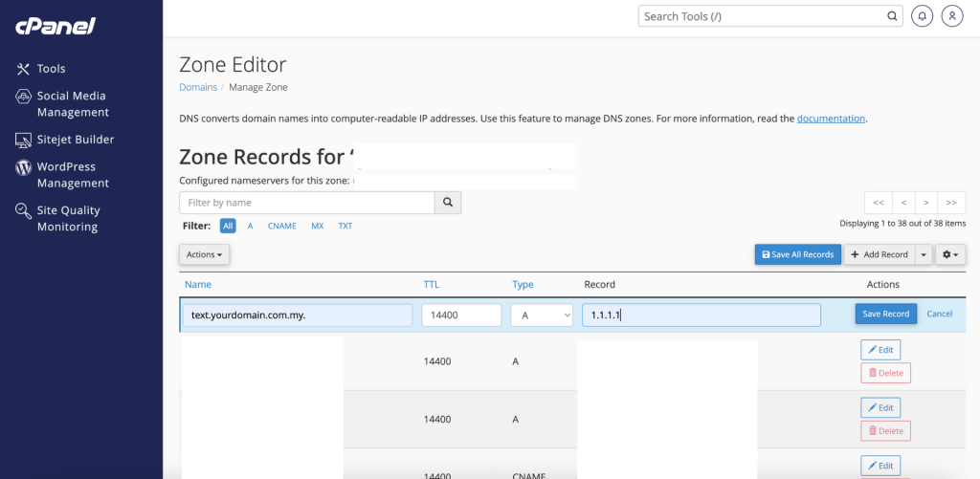This screenshot has width=980, height=479.
Task: Click the TTL field showing 14400
Action: pyautogui.click(x=461, y=316)
